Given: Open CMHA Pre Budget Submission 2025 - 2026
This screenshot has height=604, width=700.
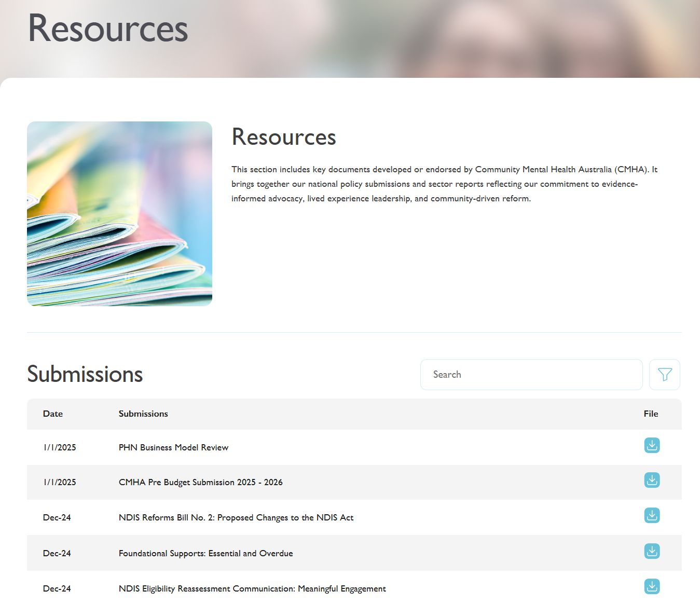Looking at the screenshot, I should [x=200, y=482].
